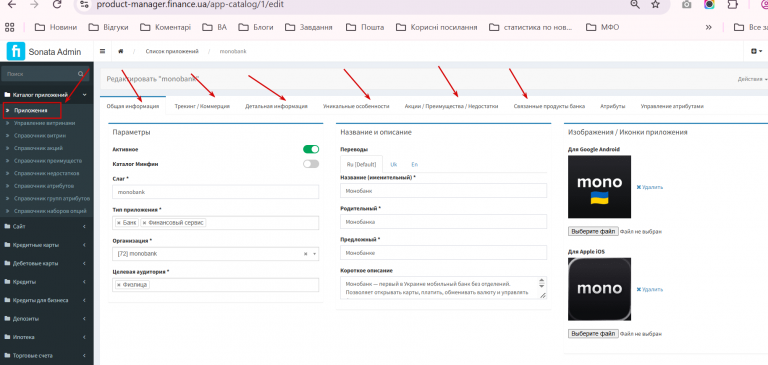768x365 pixels.
Task: Expand the Торговые счета sidebar section
Action: click(x=47, y=356)
